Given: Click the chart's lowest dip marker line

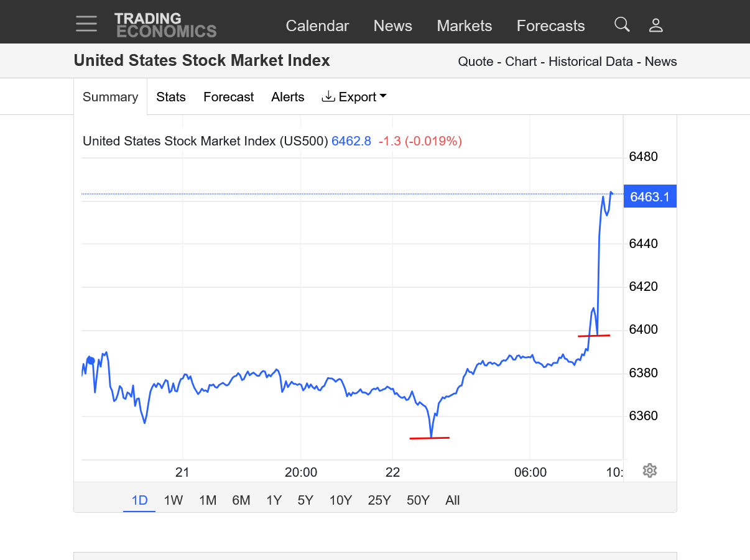Looking at the screenshot, I should click(x=429, y=438).
